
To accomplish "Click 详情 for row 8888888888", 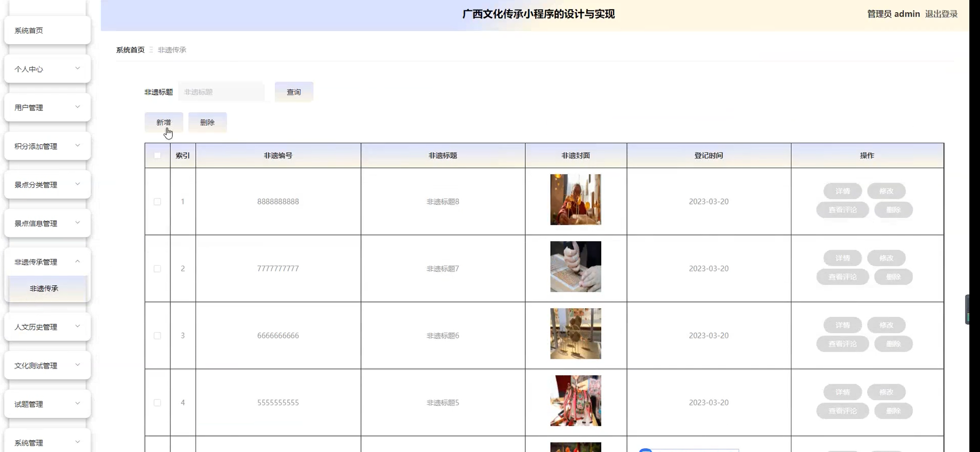I will 843,191.
